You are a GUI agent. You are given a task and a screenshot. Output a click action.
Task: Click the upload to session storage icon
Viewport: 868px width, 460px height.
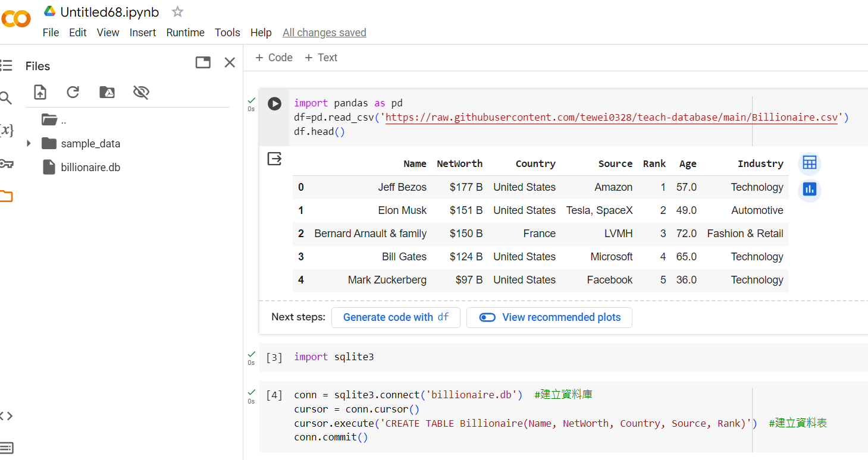tap(40, 92)
